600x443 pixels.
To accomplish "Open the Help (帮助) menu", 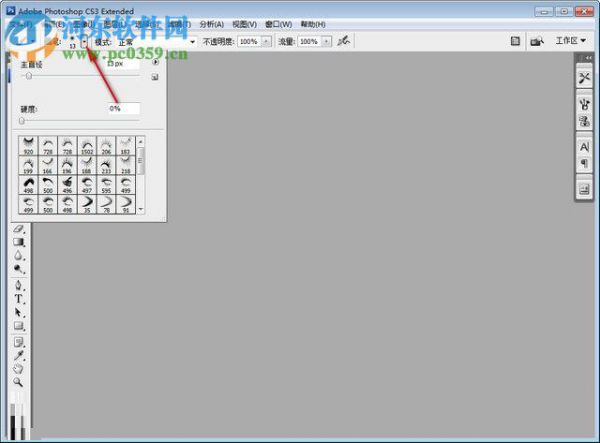I will (x=313, y=24).
